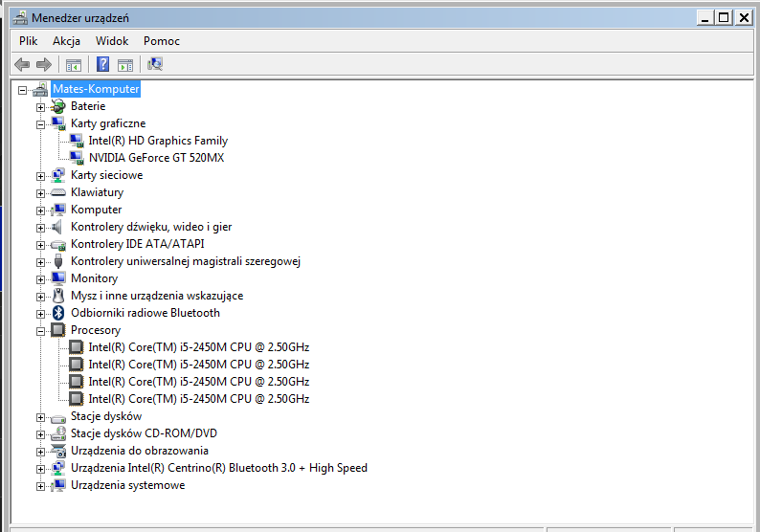Click the Karty graficzne display adapter icon

coord(58,123)
